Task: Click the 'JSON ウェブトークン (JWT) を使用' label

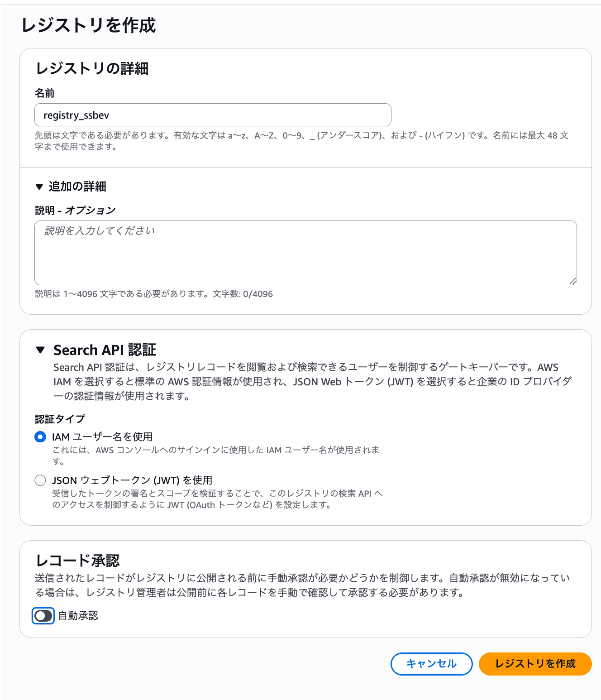Action: pyautogui.click(x=132, y=480)
